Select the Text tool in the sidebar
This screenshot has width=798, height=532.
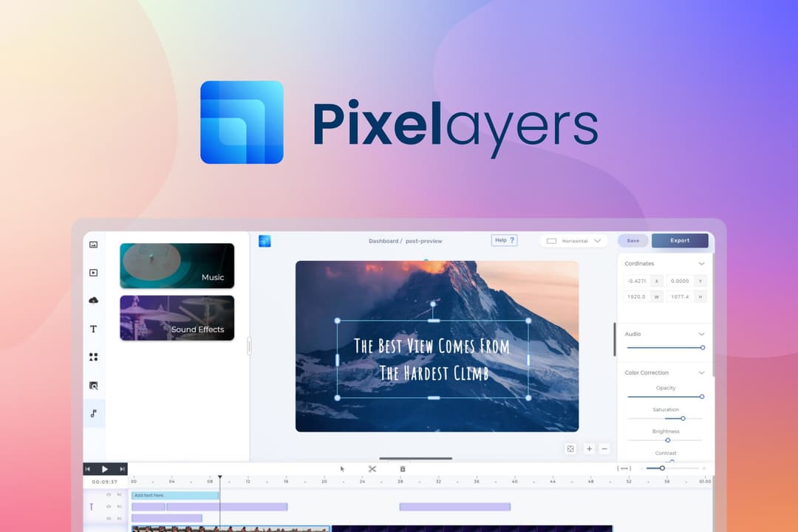tap(94, 329)
